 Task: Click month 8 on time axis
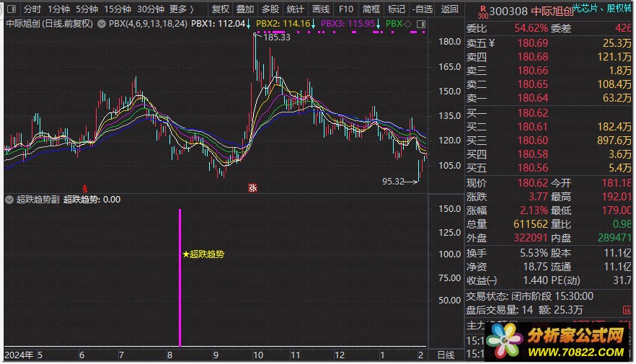(169, 355)
